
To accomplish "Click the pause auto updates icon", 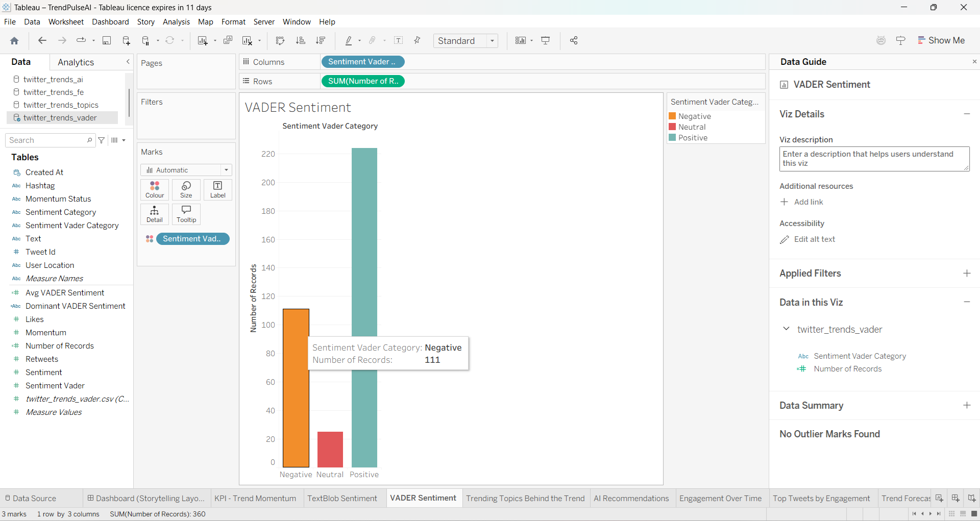I will [x=145, y=40].
